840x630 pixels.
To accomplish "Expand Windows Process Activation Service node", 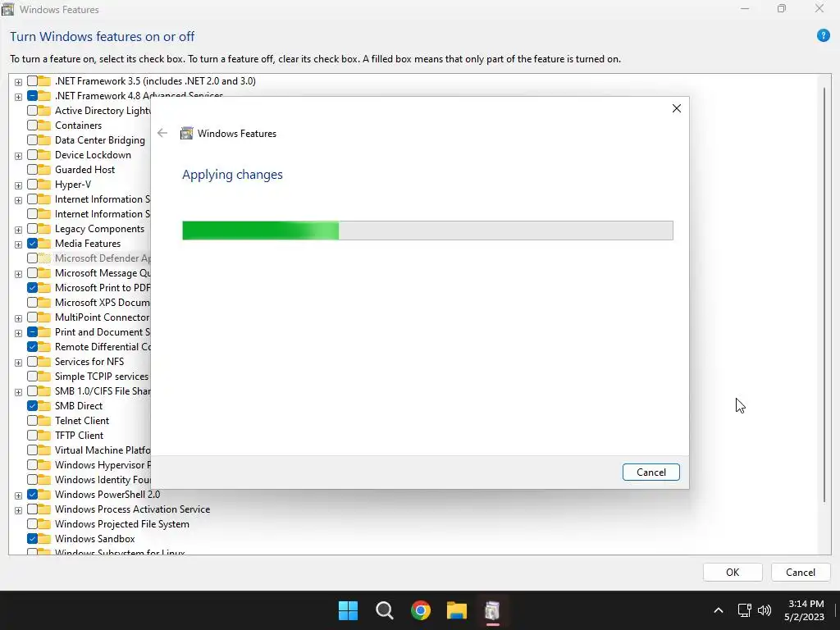I will 18,510.
